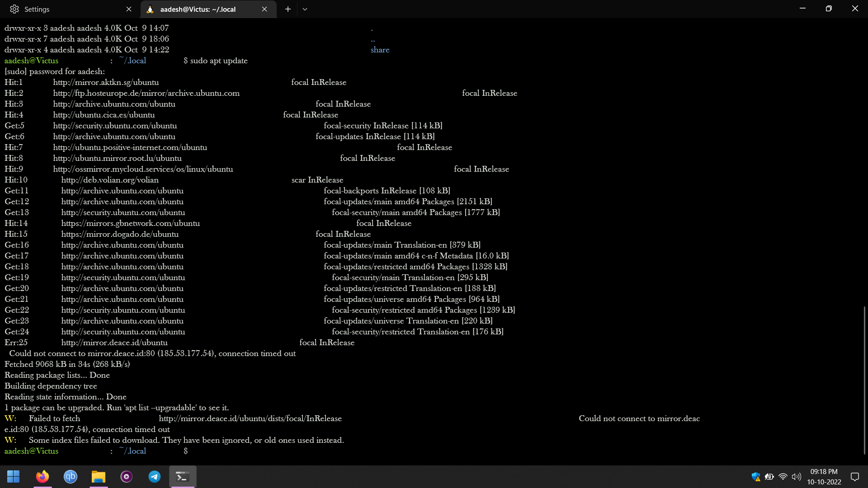868x488 pixels.
Task: Check battery status in the system tray
Action: coord(769,477)
